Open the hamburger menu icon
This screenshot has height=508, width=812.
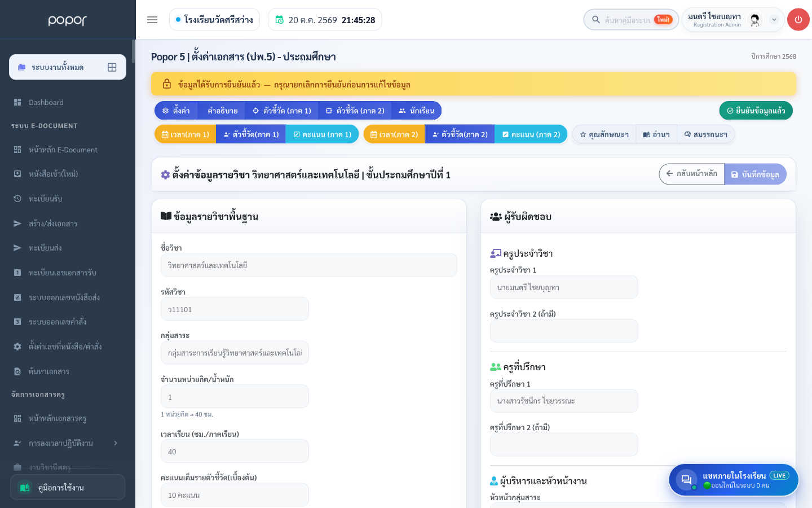coord(152,20)
